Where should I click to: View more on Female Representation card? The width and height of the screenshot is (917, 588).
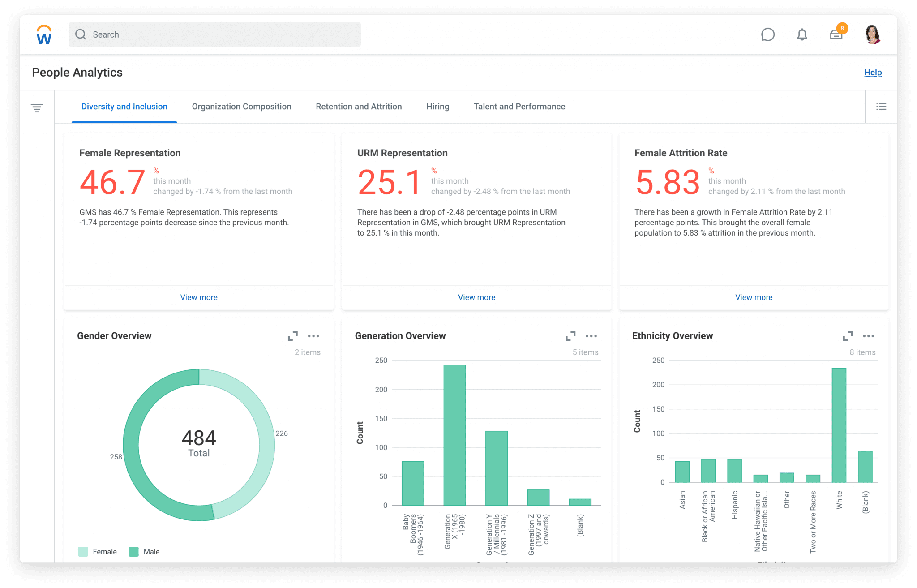tap(198, 297)
